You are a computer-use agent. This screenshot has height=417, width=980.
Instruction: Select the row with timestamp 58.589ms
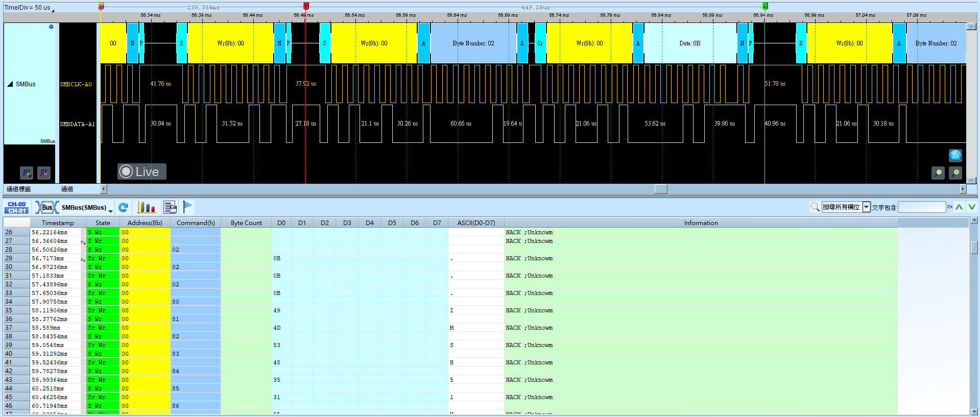pyautogui.click(x=450, y=328)
